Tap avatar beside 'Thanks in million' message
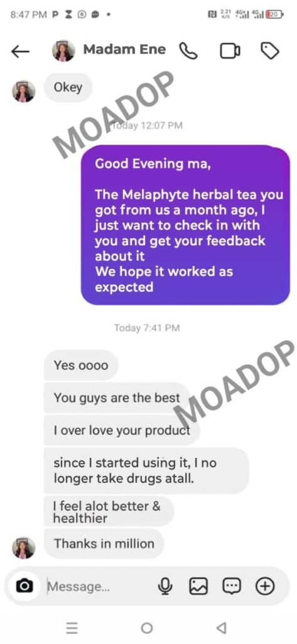 24,548
